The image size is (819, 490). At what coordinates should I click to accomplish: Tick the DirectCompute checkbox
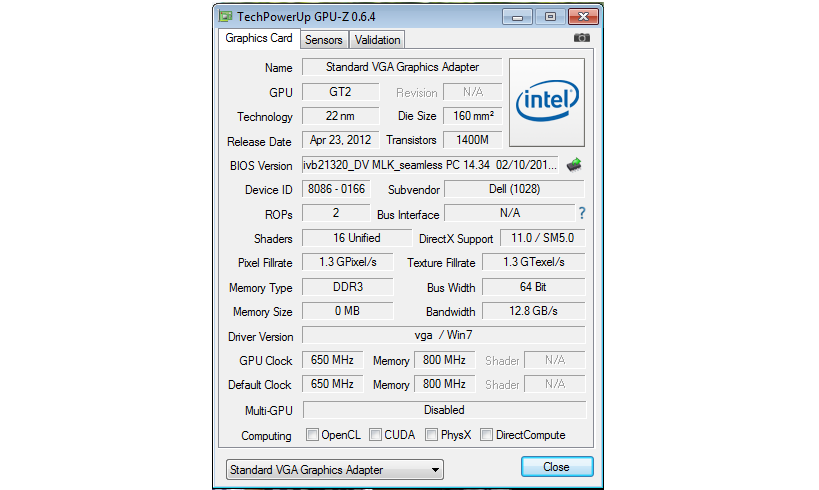click(x=487, y=435)
